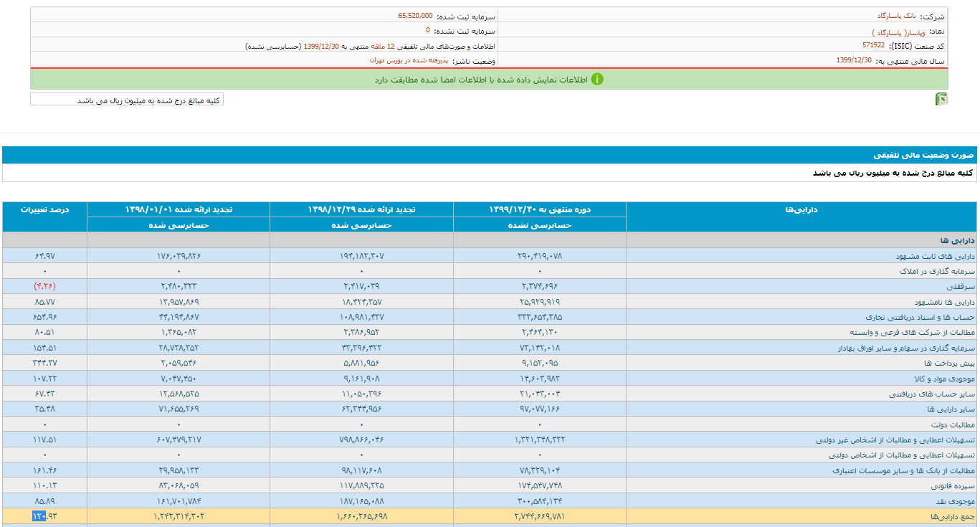Click the red negative percent in the سرقفلی row
This screenshot has height=527, width=980.
[44, 286]
